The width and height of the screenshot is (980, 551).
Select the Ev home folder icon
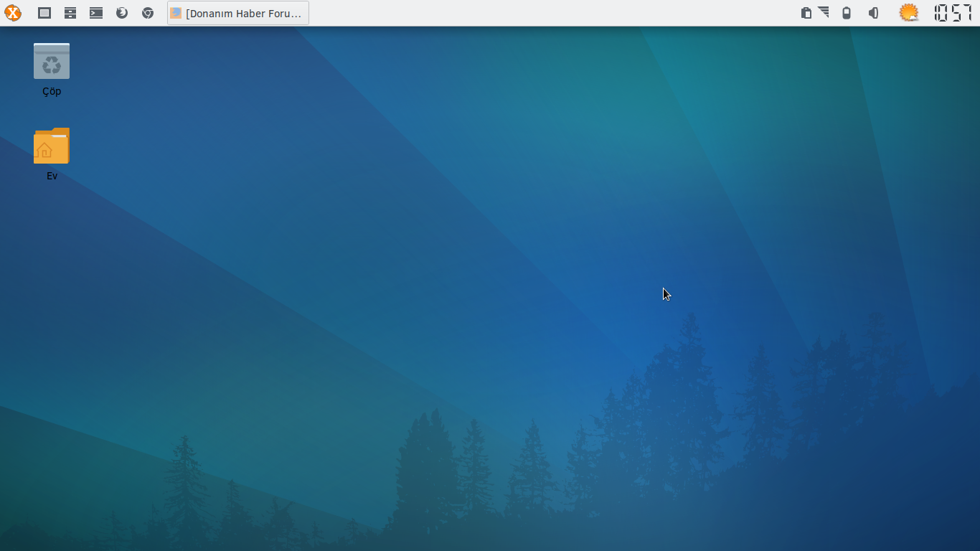coord(52,146)
